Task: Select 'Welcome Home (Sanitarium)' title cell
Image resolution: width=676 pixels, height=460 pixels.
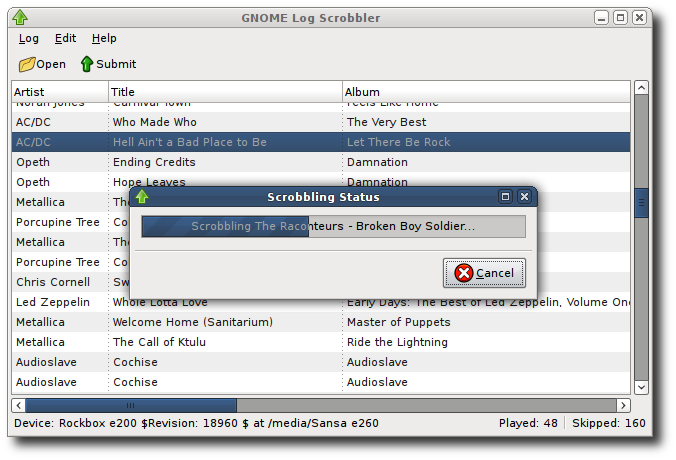Action: click(225, 322)
